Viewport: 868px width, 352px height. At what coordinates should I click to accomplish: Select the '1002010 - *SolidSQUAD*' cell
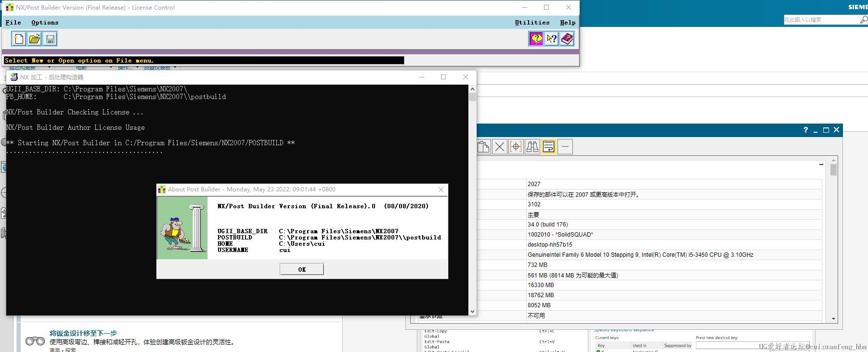tap(674, 235)
